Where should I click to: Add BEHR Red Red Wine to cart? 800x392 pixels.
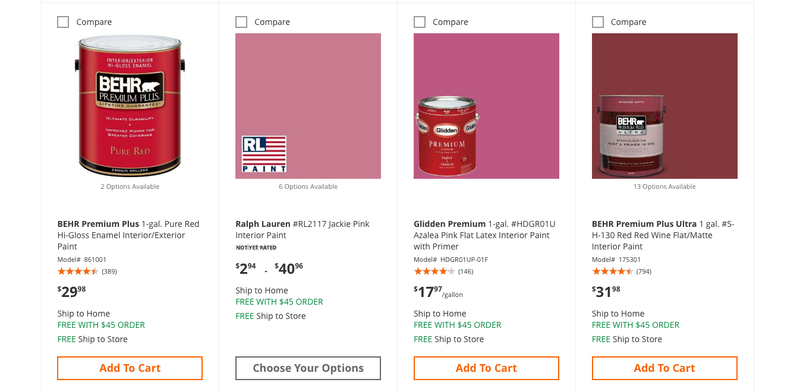coord(664,368)
